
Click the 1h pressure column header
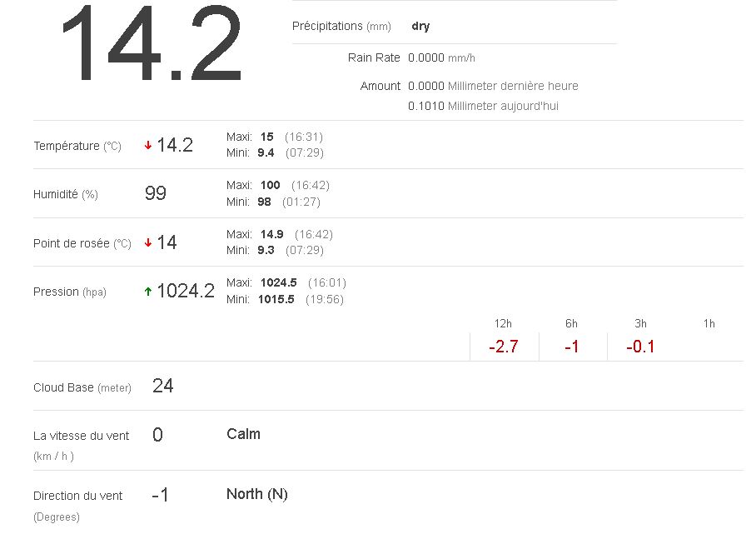click(x=709, y=323)
